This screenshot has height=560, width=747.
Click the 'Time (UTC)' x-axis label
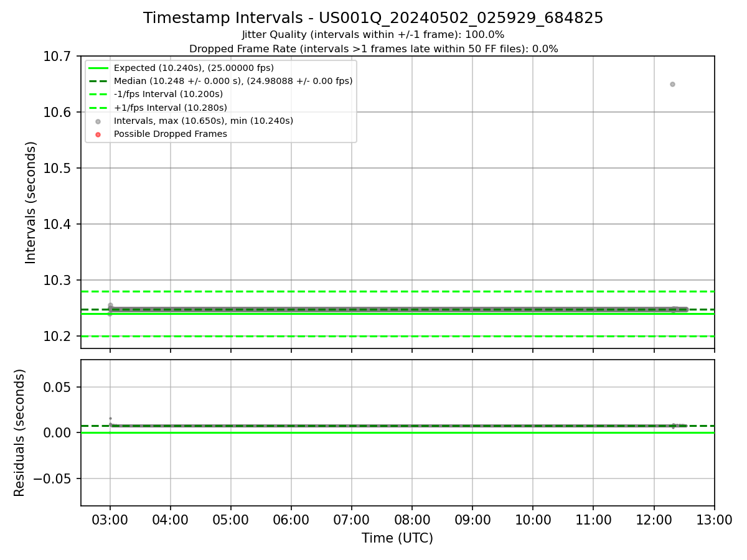coord(397,538)
